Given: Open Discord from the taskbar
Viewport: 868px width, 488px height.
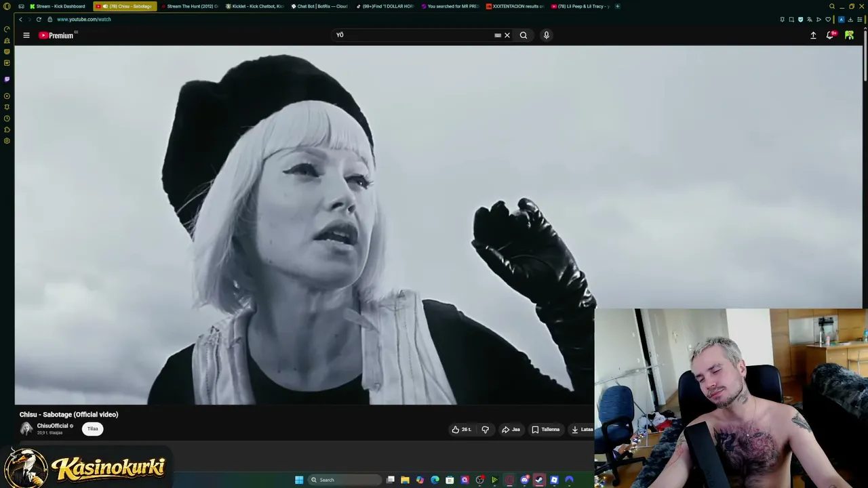Looking at the screenshot, I should click(524, 480).
